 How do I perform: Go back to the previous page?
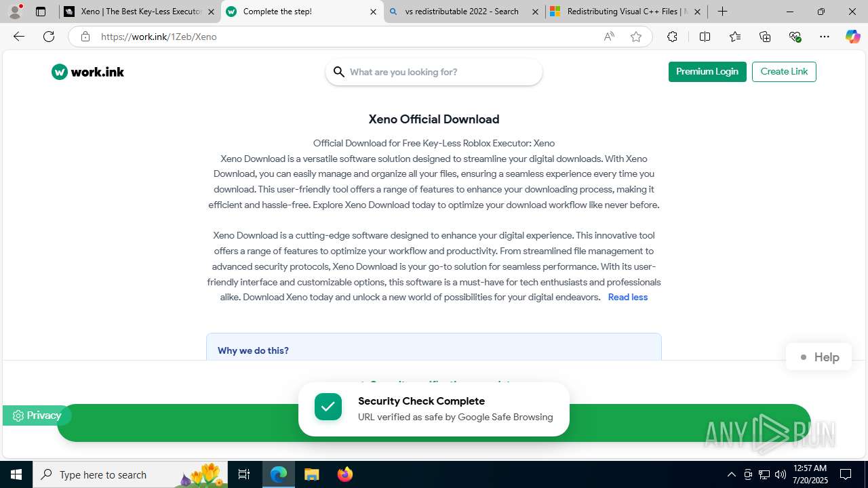click(x=19, y=37)
